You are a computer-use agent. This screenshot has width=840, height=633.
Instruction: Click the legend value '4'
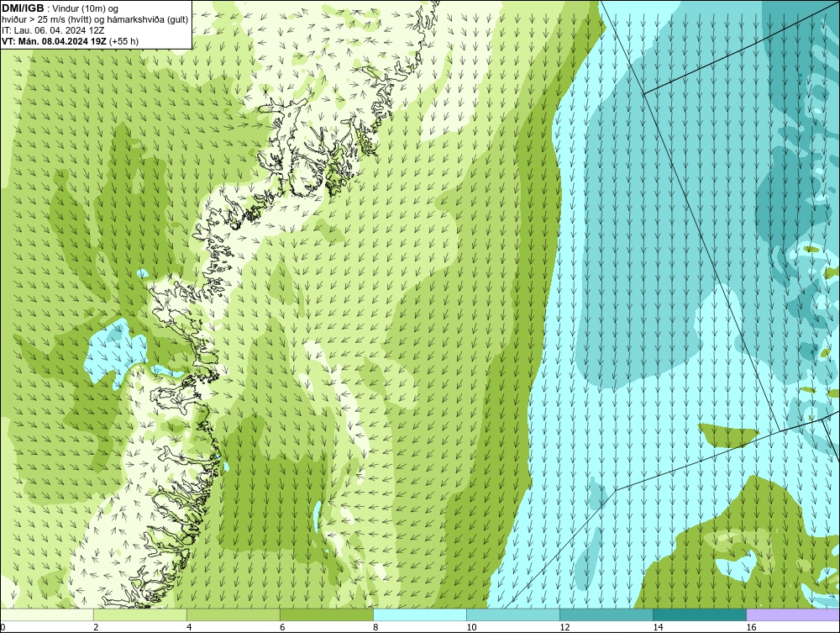[x=189, y=627]
